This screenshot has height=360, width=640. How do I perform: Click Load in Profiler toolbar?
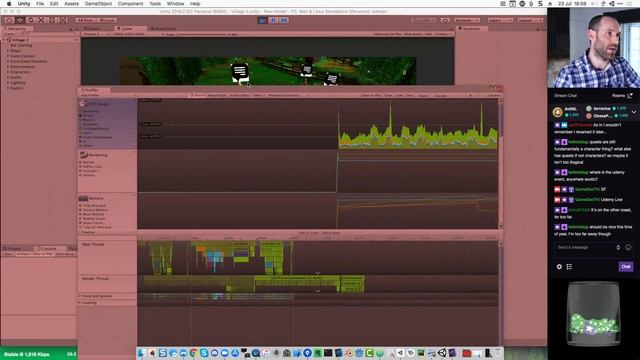pos(399,96)
